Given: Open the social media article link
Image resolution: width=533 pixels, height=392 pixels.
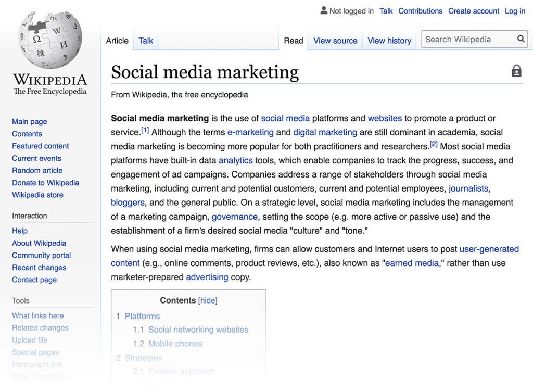Looking at the screenshot, I should (x=285, y=118).
